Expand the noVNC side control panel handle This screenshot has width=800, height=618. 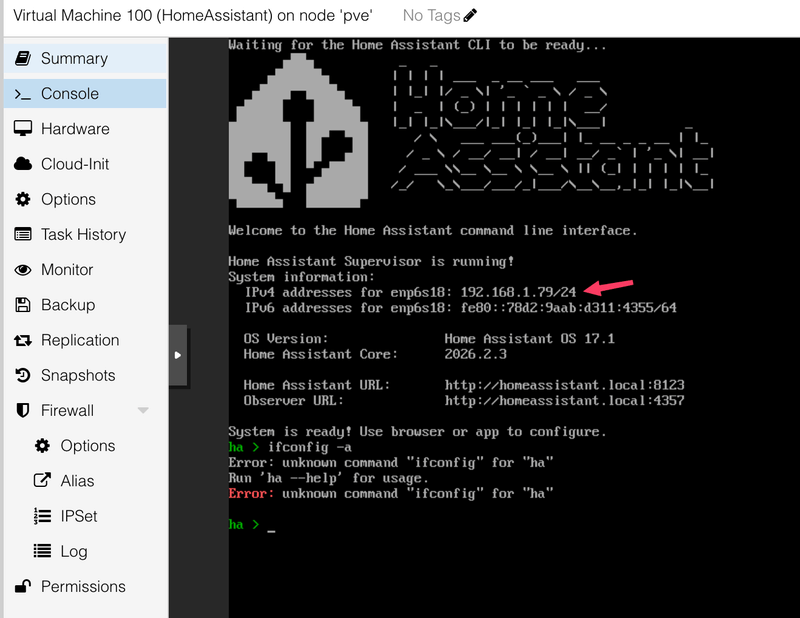178,355
